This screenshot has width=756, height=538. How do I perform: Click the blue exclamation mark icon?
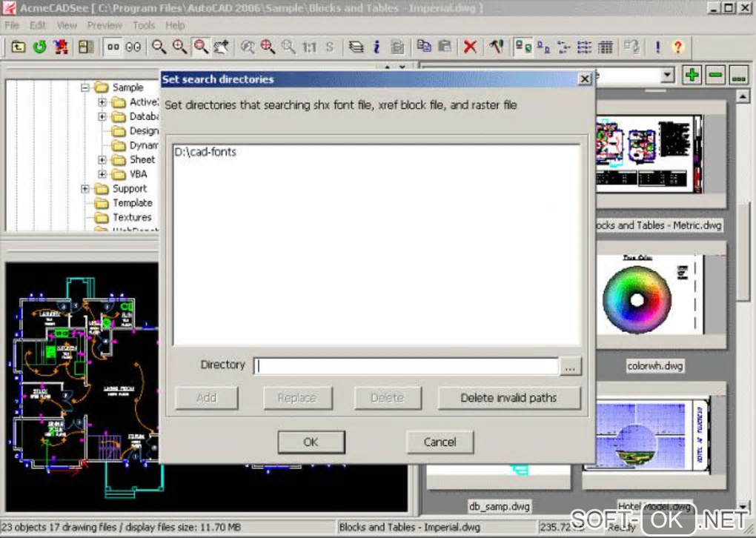pyautogui.click(x=657, y=47)
